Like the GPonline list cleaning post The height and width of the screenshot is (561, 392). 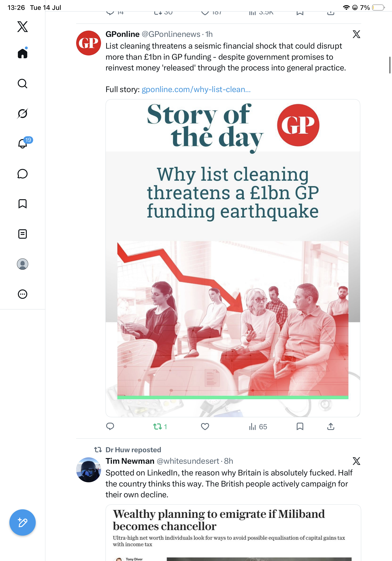205,427
